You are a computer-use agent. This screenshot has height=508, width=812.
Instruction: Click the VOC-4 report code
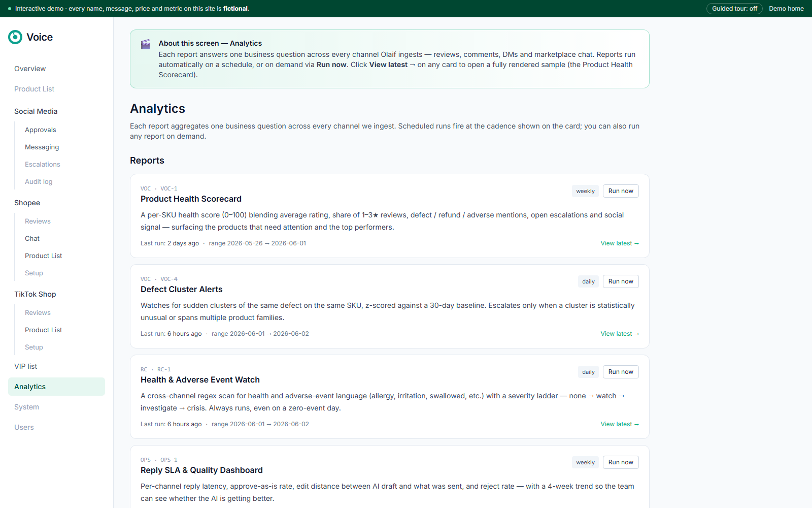(169, 279)
